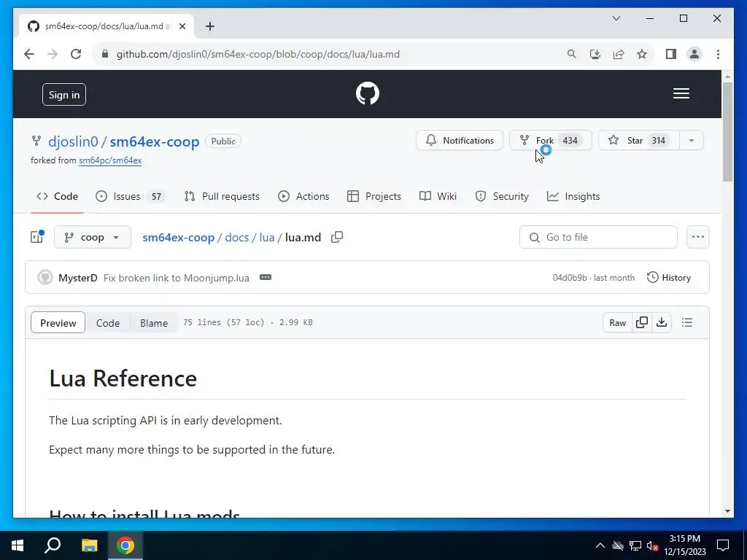747x560 pixels.
Task: Open the tab search chevron
Action: 616,18
